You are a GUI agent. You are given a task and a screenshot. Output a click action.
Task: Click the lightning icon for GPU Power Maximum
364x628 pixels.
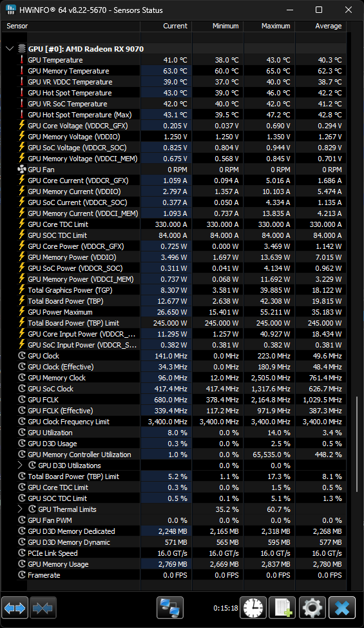[22, 312]
